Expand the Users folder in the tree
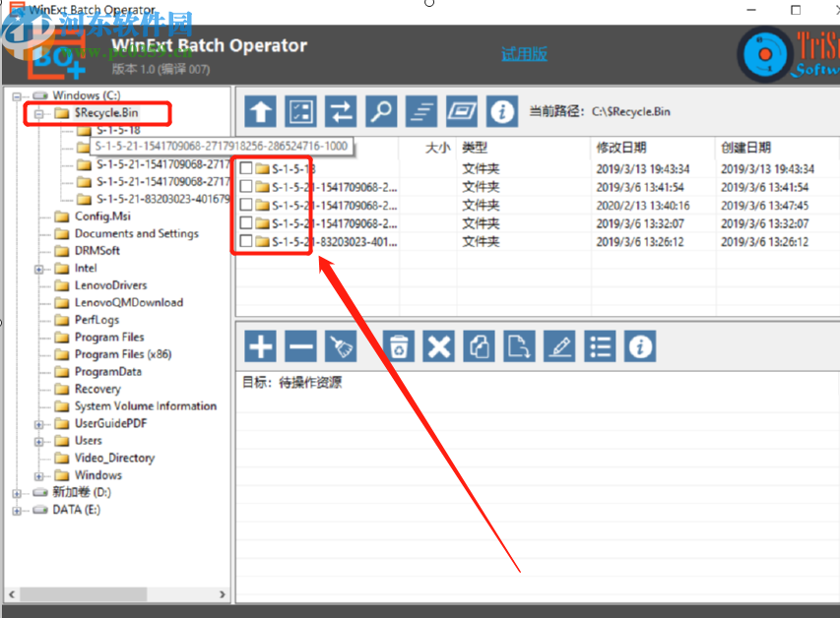The width and height of the screenshot is (840, 618). pos(37,440)
